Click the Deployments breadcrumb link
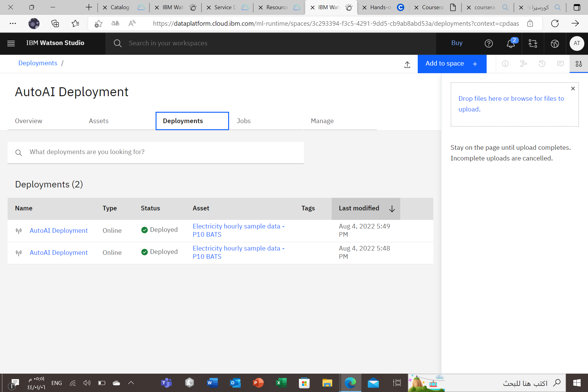This screenshot has height=392, width=588. [38, 63]
